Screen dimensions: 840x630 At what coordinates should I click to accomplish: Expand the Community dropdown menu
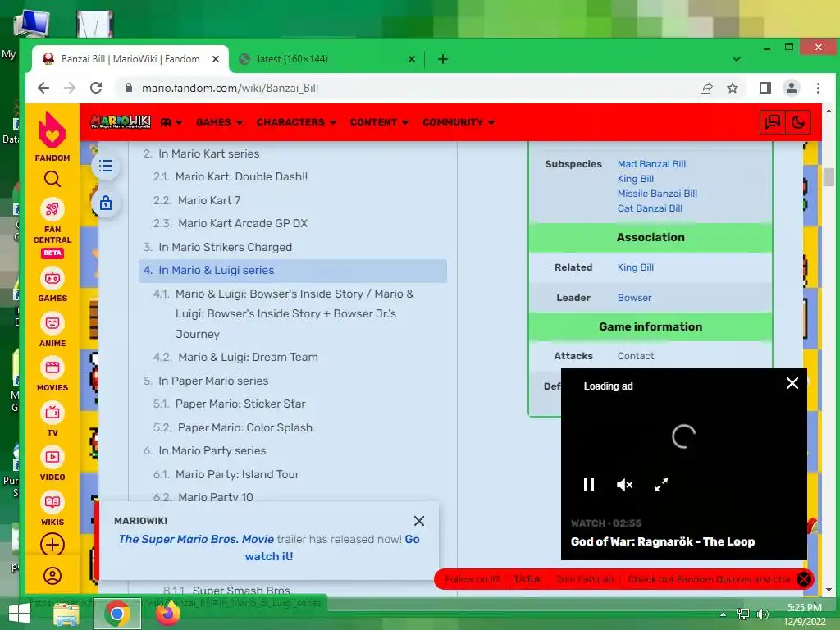(459, 122)
